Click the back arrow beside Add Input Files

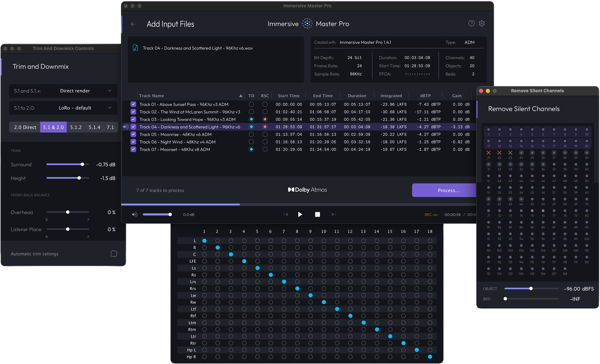coord(133,24)
